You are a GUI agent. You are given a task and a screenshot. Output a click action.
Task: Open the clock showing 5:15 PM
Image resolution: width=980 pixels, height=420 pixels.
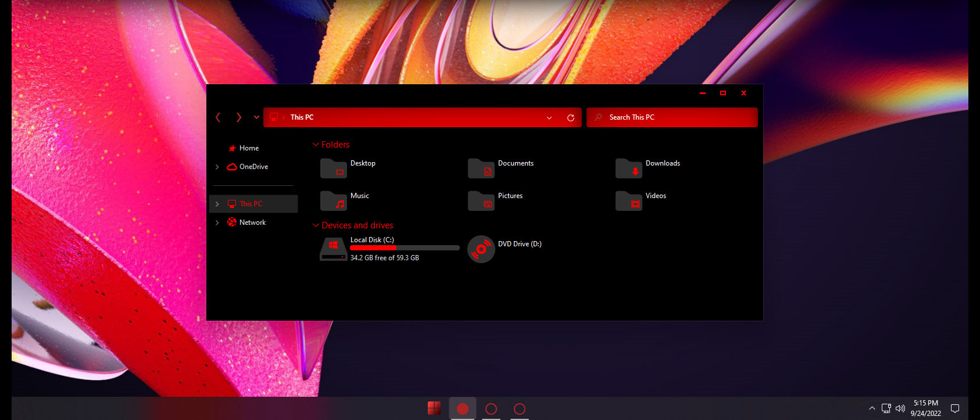pos(926,408)
